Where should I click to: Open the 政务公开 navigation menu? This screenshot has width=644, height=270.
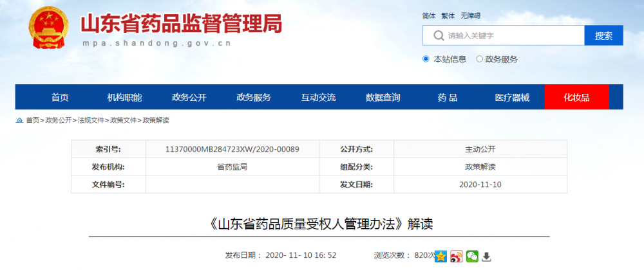pyautogui.click(x=189, y=98)
